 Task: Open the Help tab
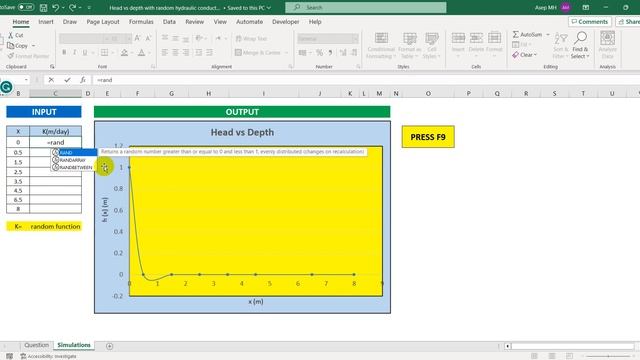(x=315, y=22)
